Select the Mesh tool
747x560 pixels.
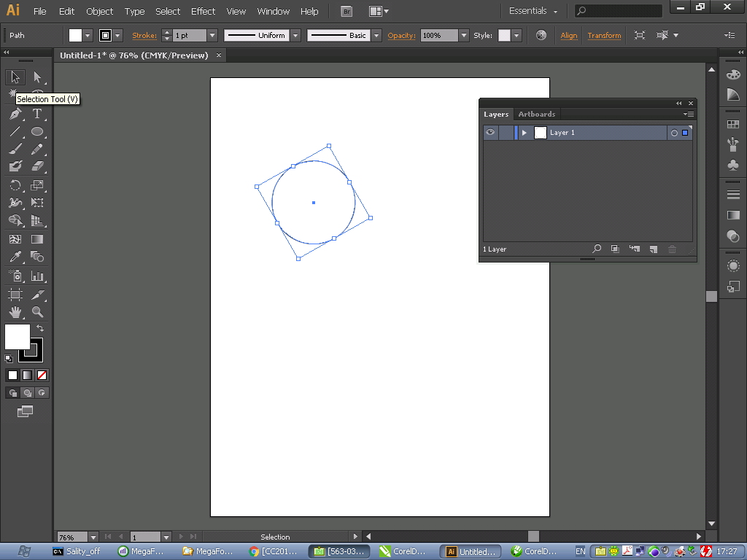coord(15,239)
